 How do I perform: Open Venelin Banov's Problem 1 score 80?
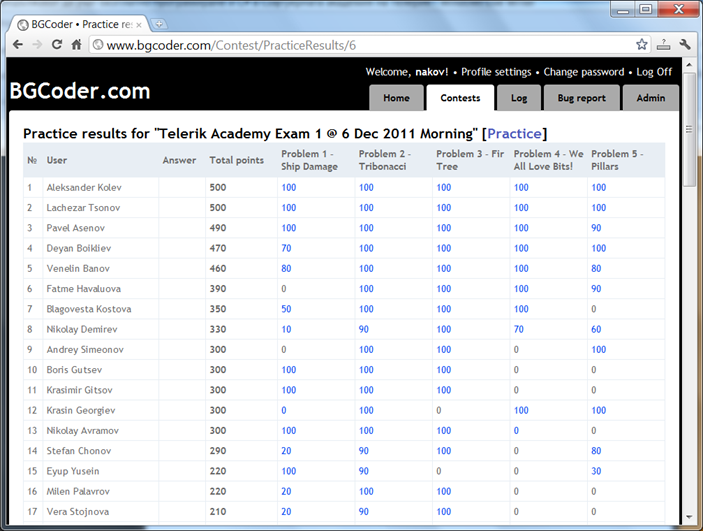286,269
